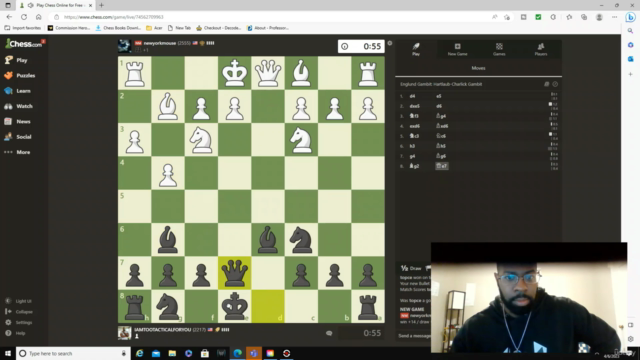Open IAMTOOTACTICALFORYOU player profile name
Viewport: 640px width, 360px height.
point(162,330)
